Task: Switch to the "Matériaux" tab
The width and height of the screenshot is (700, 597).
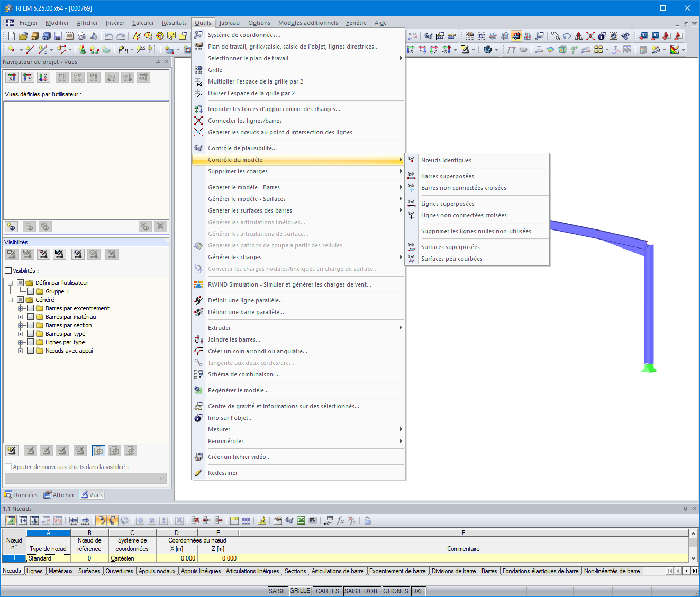Action: coord(60,571)
